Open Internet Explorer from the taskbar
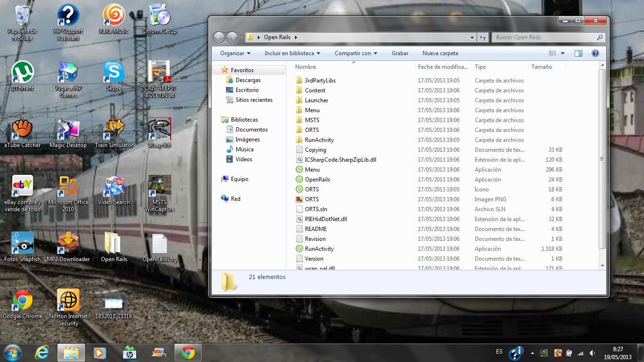Screen dimensions: 644x362 point(42,353)
